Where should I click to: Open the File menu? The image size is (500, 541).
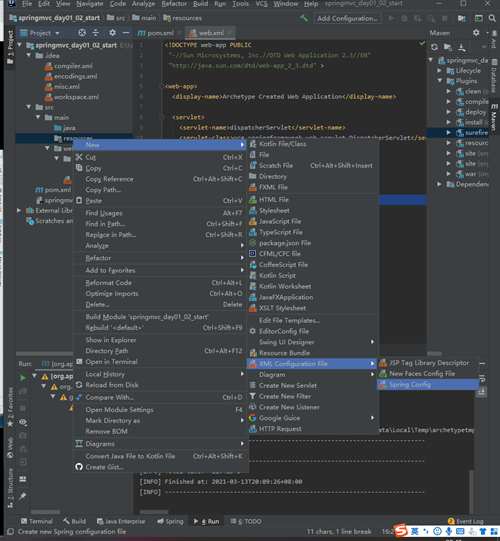[x=27, y=4]
